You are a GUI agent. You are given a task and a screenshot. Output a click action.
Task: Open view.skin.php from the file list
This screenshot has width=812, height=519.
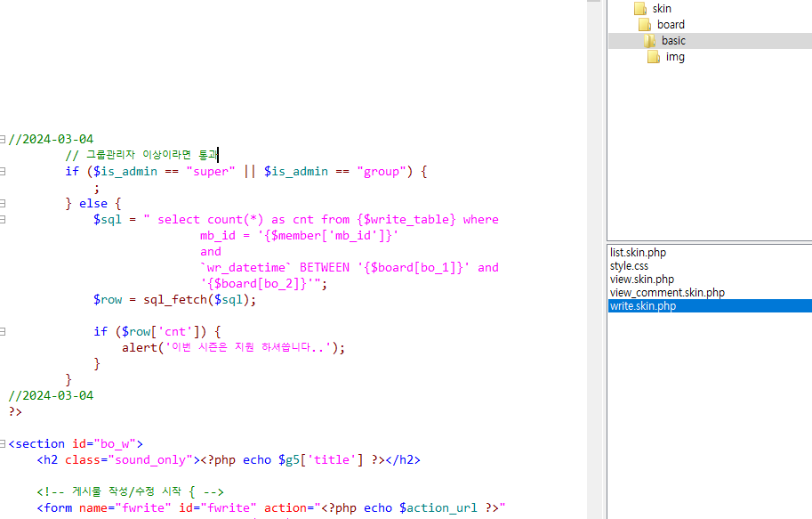[641, 280]
